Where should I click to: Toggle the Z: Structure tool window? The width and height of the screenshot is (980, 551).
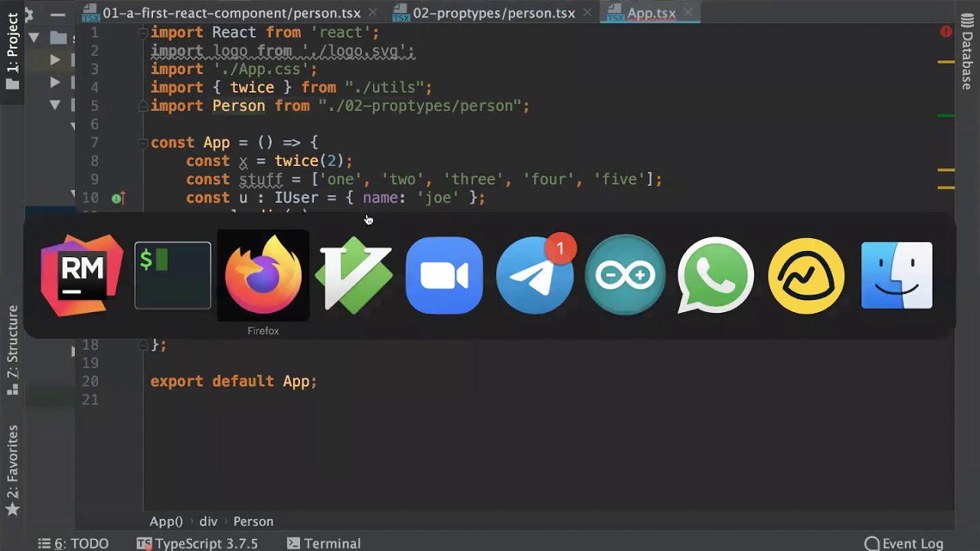tap(12, 350)
